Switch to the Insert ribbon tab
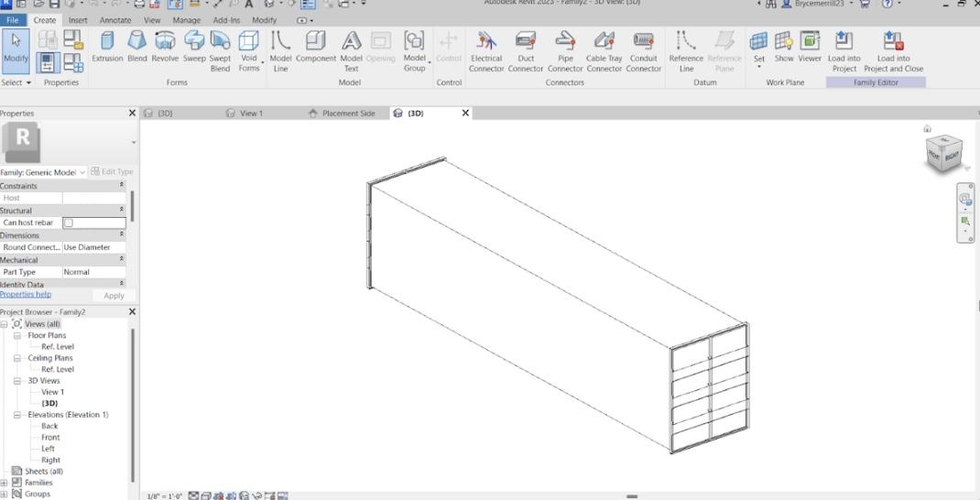 [x=78, y=20]
